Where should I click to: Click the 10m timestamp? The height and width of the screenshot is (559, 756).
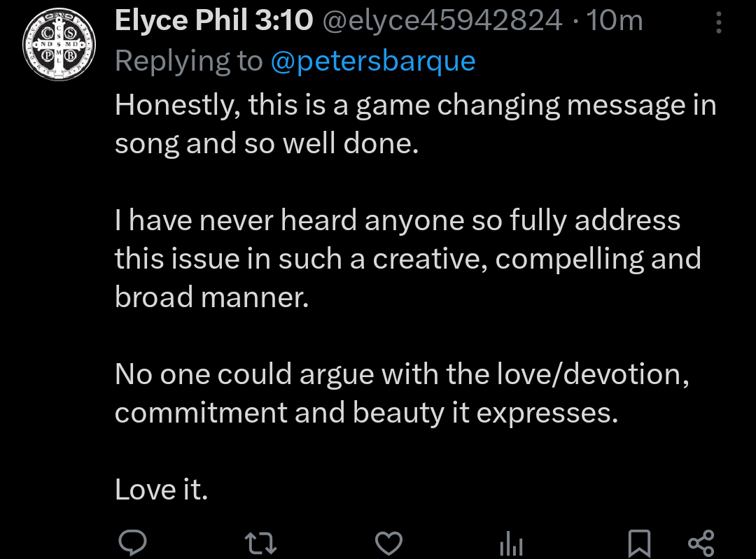tap(615, 21)
